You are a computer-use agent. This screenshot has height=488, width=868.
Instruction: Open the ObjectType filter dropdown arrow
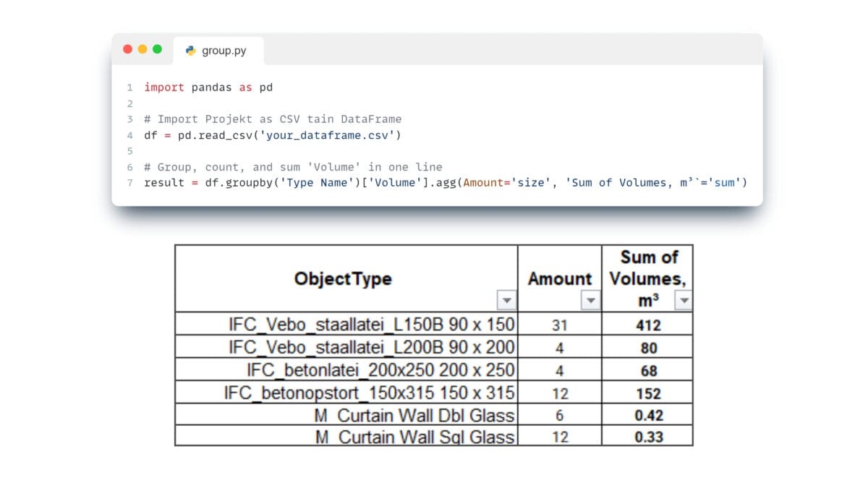point(508,301)
